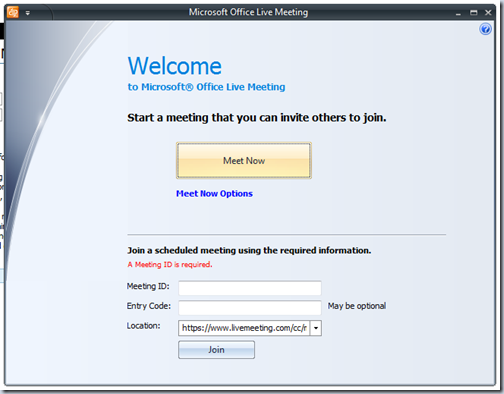This screenshot has width=504, height=394.
Task: Maximize the Live Meeting window
Action: pyautogui.click(x=473, y=13)
